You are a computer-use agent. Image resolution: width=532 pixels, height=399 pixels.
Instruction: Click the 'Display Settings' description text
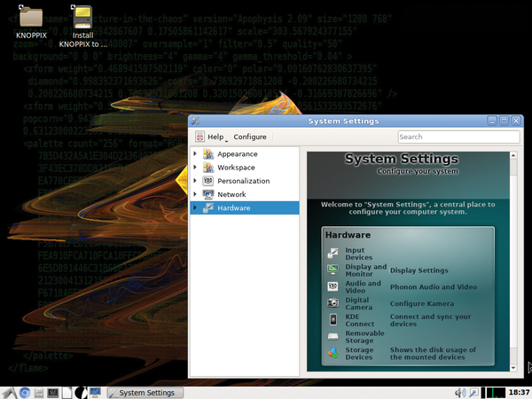pyautogui.click(x=419, y=270)
